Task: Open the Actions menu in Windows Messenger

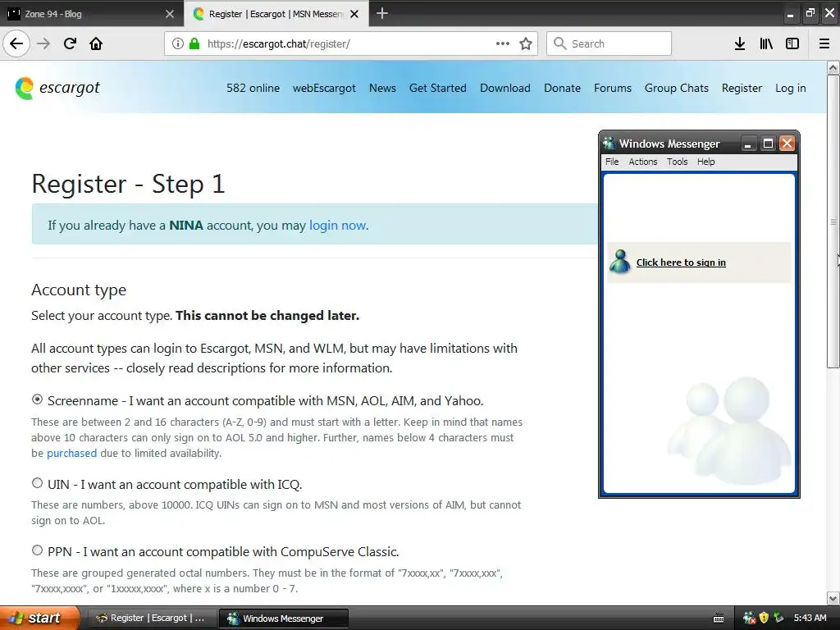Action: (x=643, y=162)
